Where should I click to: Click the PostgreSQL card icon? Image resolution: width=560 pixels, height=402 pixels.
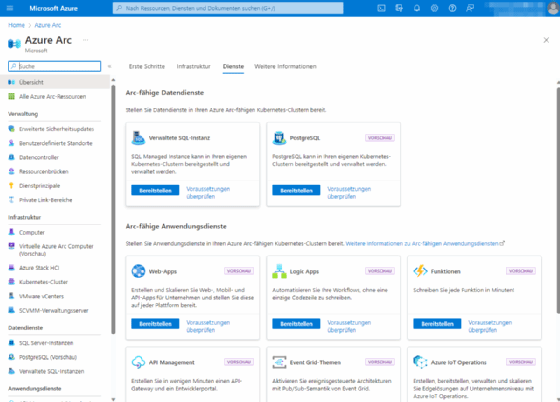(279, 138)
